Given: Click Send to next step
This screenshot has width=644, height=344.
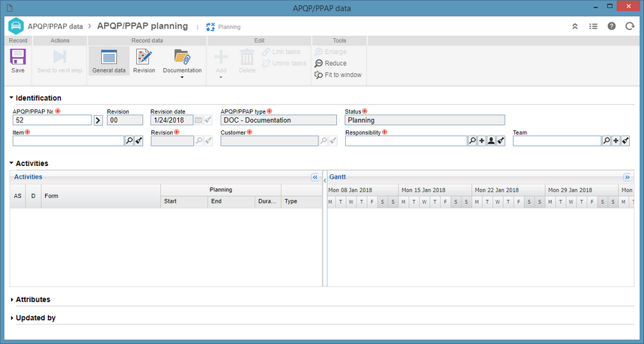Looking at the screenshot, I should tap(60, 61).
